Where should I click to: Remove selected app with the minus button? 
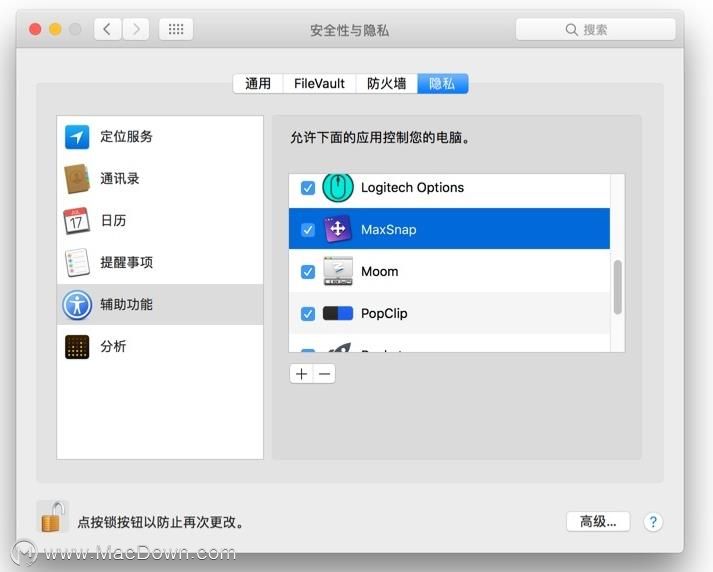click(324, 374)
